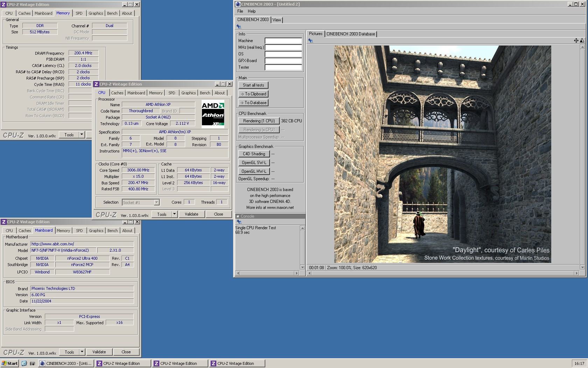588x368 pixels.
Task: Click the 200.4 MHz DRAM Frequency value
Action: [x=83, y=53]
